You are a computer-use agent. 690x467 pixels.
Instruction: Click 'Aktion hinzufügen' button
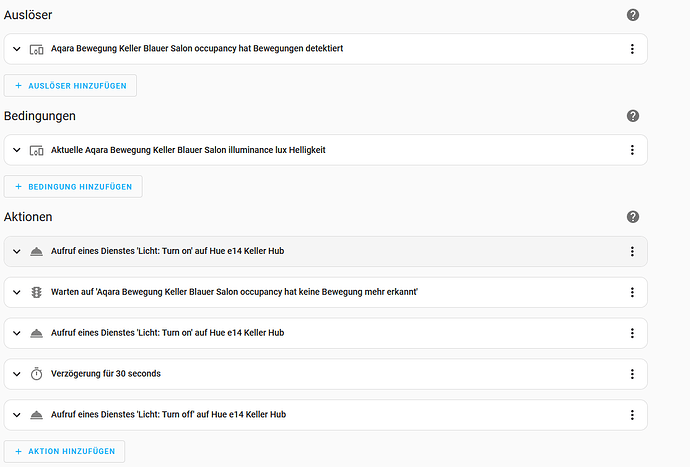(x=64, y=451)
